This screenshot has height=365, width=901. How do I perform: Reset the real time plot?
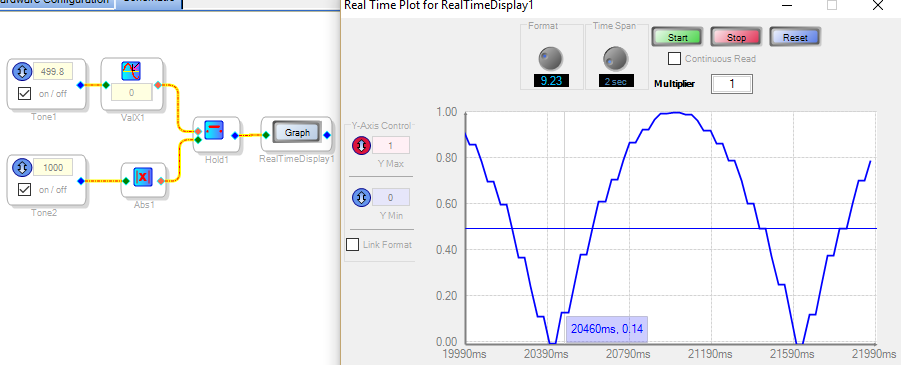pyautogui.click(x=795, y=37)
